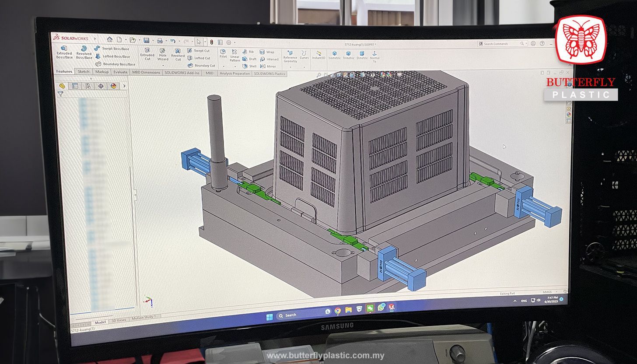This screenshot has width=637, height=364.
Task: Activate the Revolved Cut tool
Action: tap(178, 54)
